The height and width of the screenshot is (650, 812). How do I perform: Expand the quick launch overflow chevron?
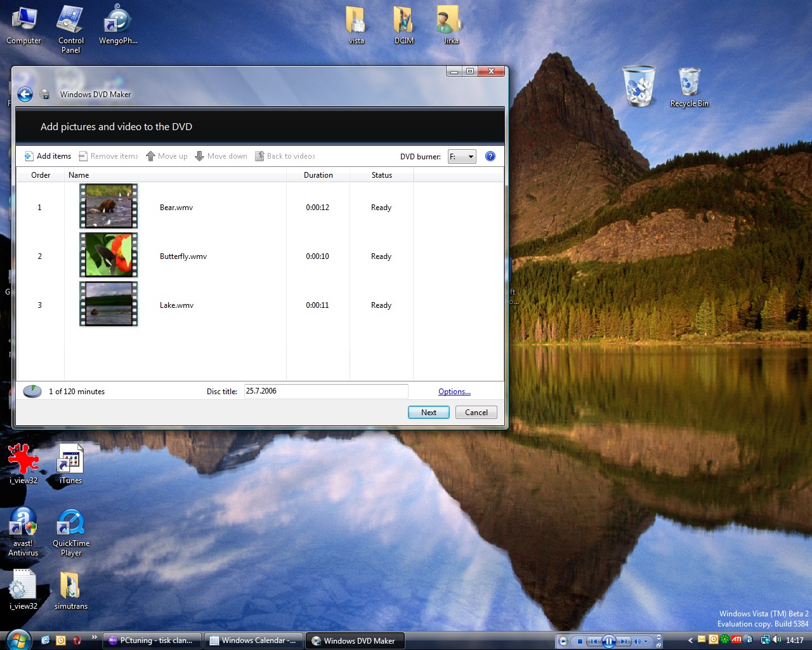94,637
